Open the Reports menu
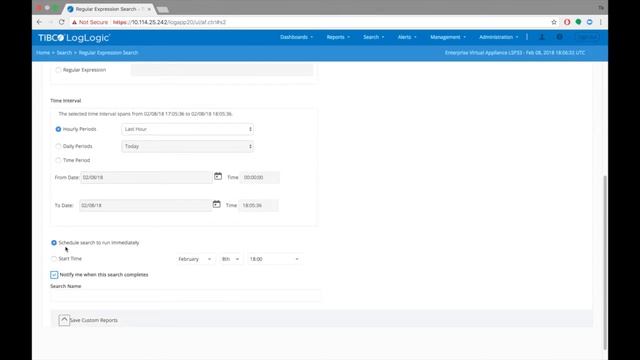 [x=338, y=37]
